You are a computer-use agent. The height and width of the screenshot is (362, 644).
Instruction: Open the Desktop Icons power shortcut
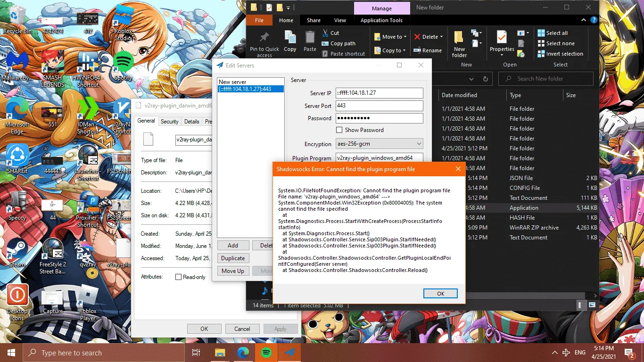17,303
